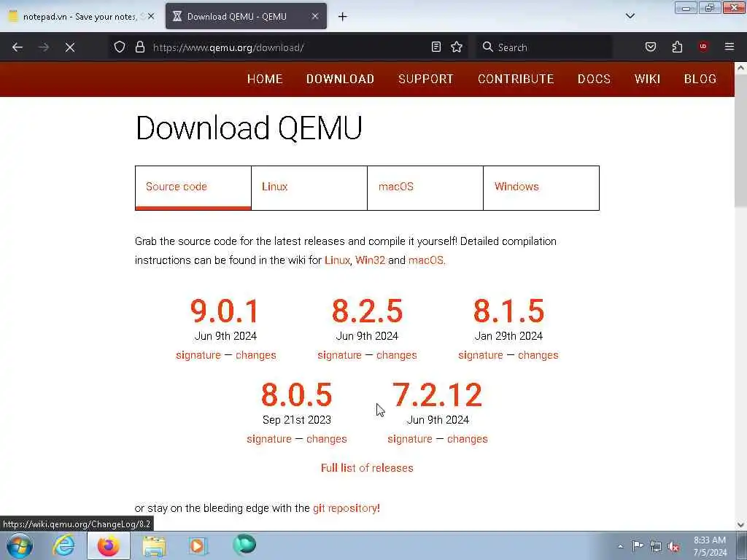Open changes link for 8.2.5
The image size is (747, 560).
(x=396, y=355)
